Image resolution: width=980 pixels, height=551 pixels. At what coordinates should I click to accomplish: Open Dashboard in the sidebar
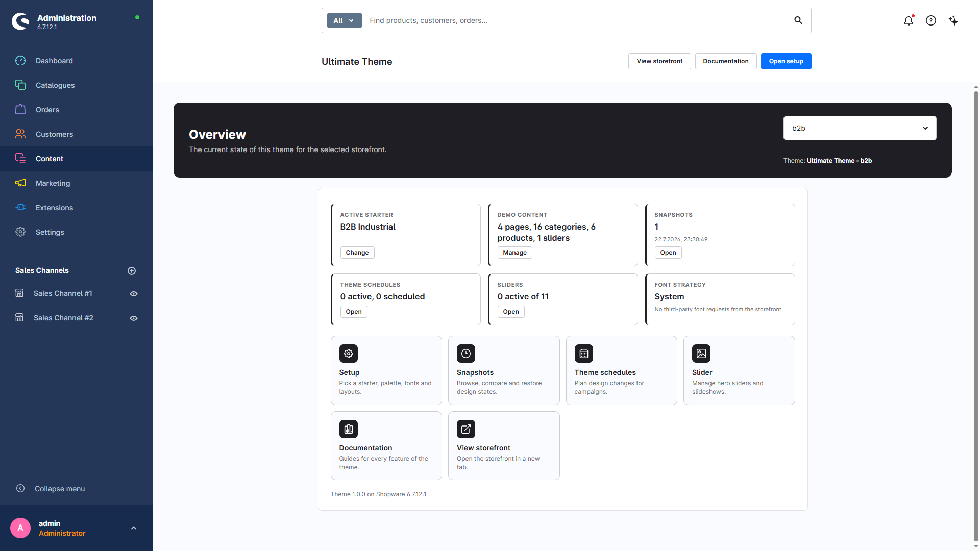coord(77,61)
